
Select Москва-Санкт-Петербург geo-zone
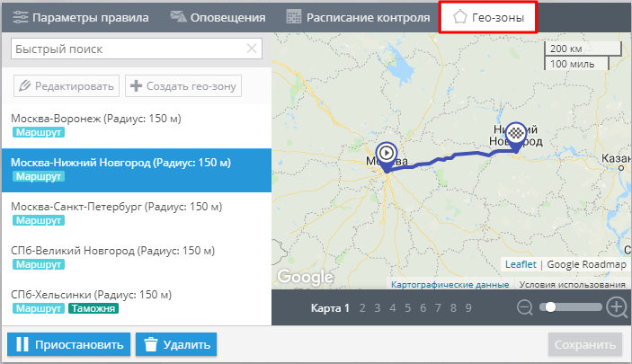(137, 214)
